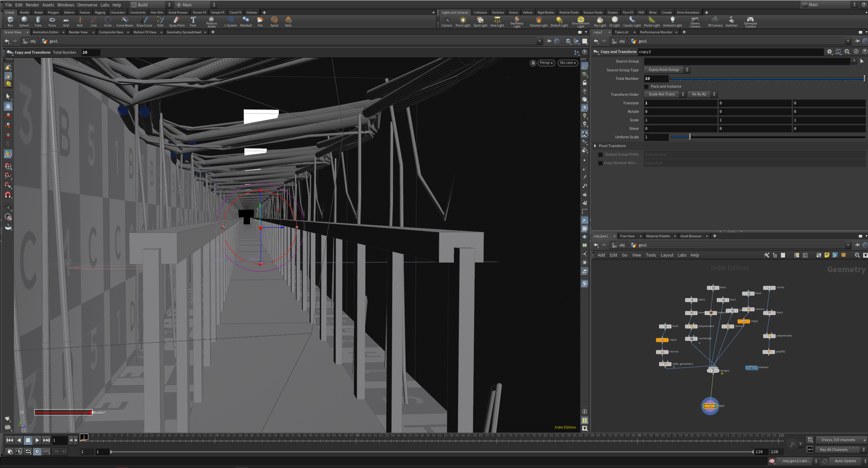The height and width of the screenshot is (468, 868).
Task: Pick the Tube shelf tool
Action: (x=38, y=22)
